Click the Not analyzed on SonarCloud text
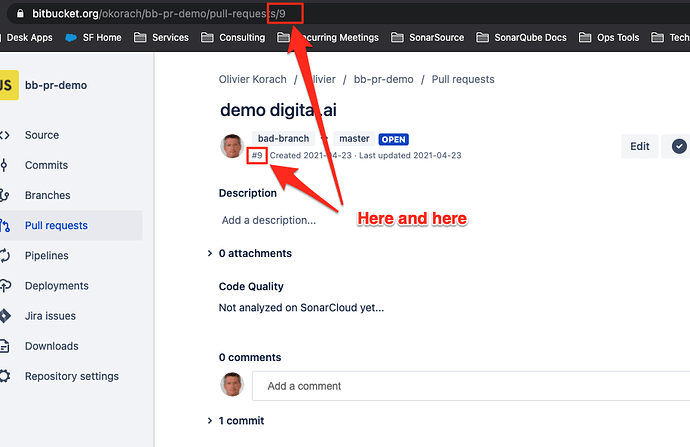Viewport: 690px width, 447px height. [x=301, y=308]
